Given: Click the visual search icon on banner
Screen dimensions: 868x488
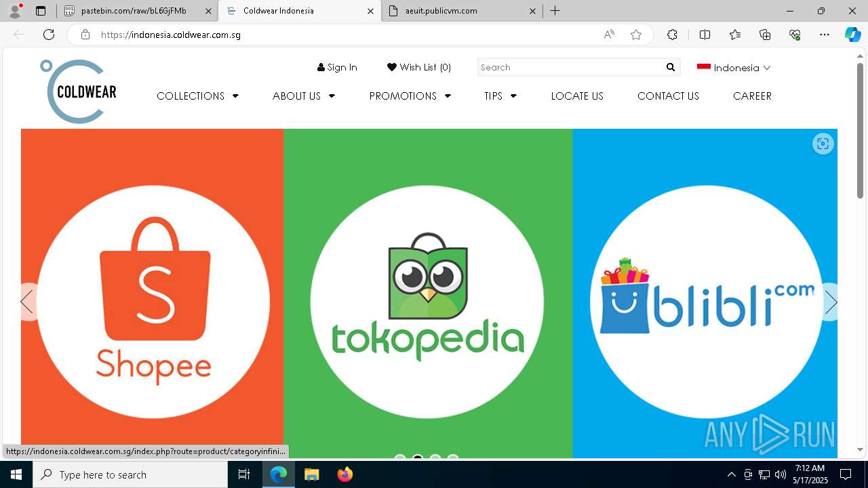Looking at the screenshot, I should click(x=823, y=144).
